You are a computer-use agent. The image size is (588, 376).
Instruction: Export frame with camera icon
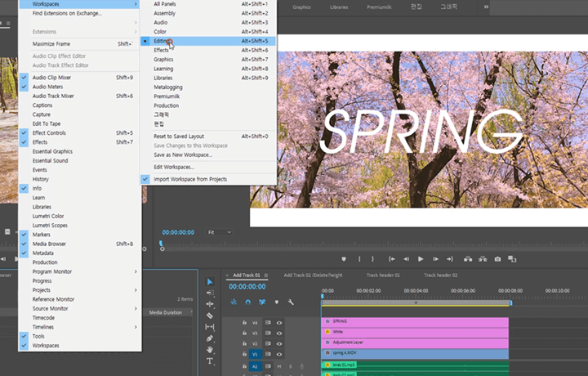(497, 259)
